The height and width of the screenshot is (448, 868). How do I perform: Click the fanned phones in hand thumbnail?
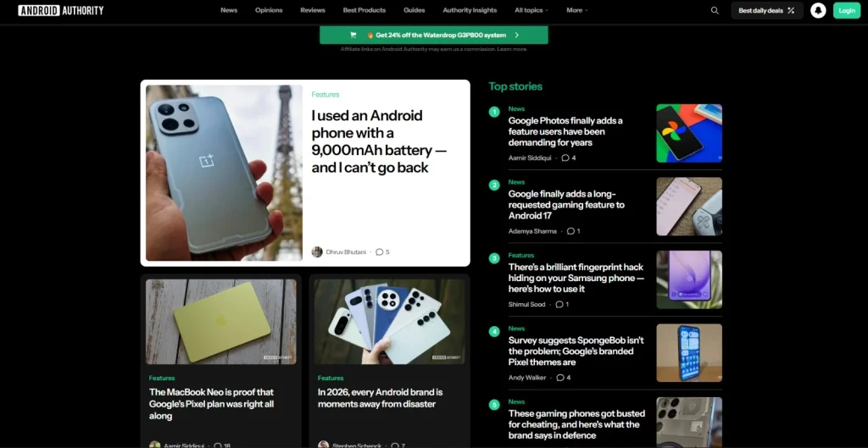pyautogui.click(x=390, y=321)
